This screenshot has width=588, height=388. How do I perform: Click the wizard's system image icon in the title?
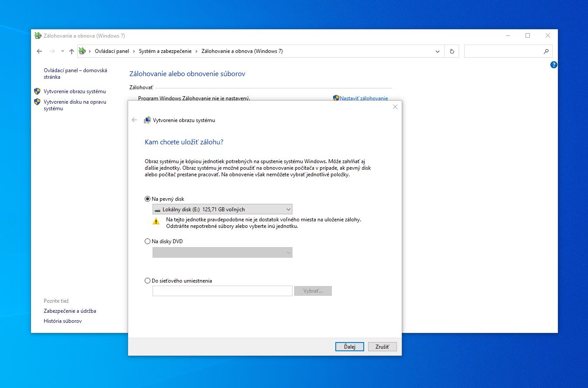(x=147, y=120)
